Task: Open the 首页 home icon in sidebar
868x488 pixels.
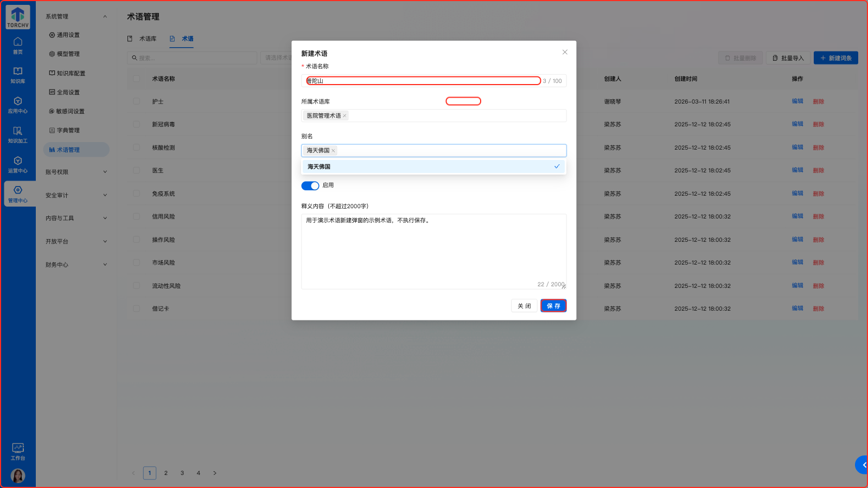Action: (x=18, y=46)
